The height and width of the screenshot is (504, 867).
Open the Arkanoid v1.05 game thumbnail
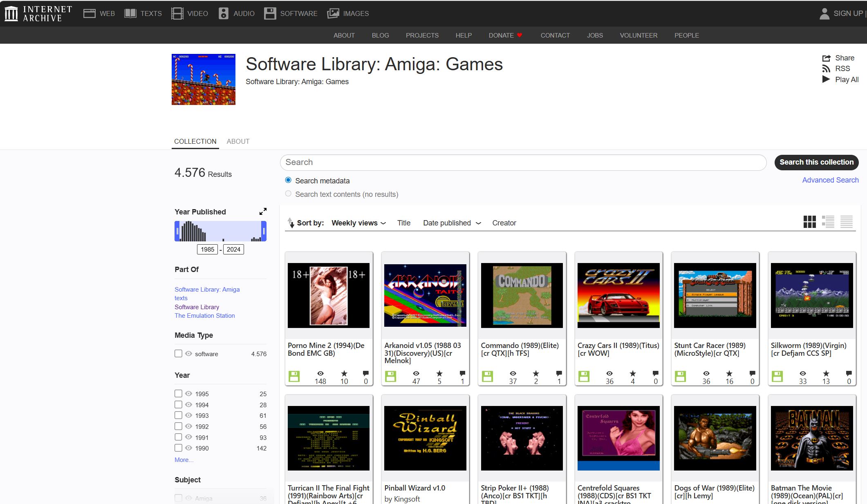(x=425, y=295)
